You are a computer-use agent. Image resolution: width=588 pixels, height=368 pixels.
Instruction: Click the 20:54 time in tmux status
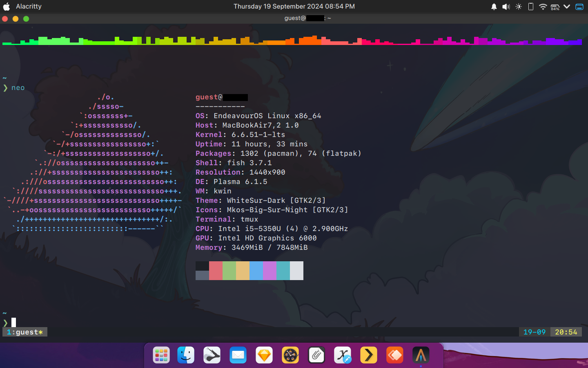pos(566,332)
